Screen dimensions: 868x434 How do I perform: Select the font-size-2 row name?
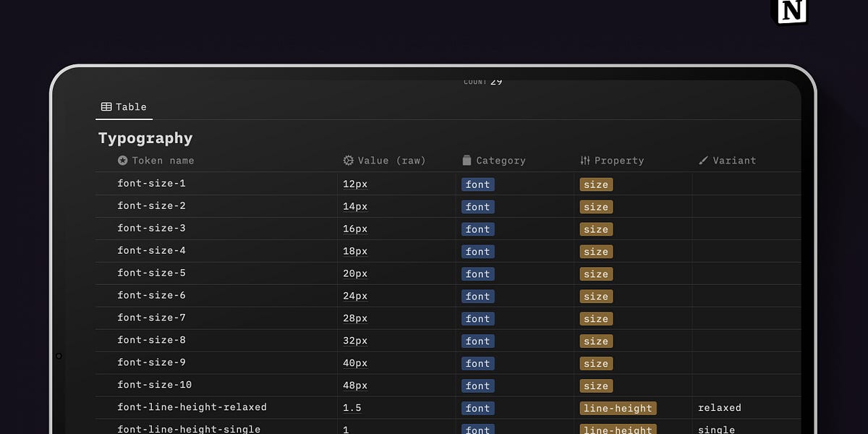click(152, 206)
